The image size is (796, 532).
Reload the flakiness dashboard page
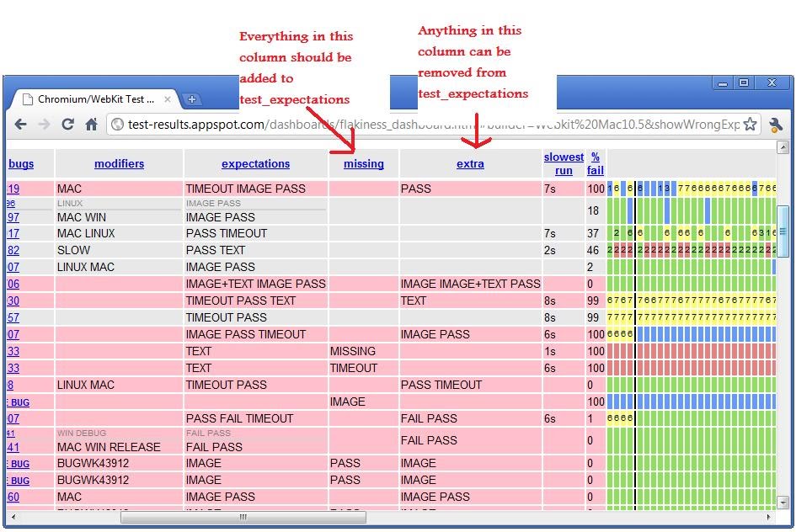pos(67,125)
